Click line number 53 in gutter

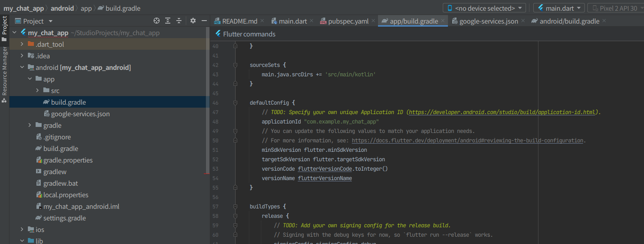coord(215,169)
